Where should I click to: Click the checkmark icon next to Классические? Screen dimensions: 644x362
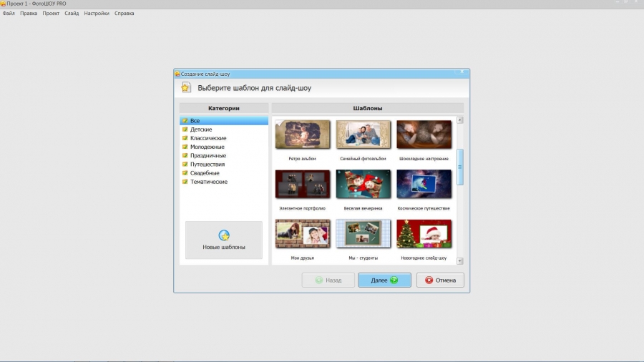click(x=185, y=138)
